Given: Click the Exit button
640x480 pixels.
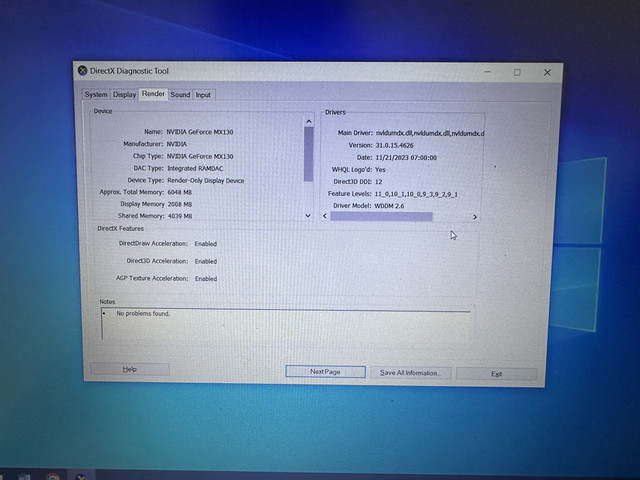Looking at the screenshot, I should point(496,373).
